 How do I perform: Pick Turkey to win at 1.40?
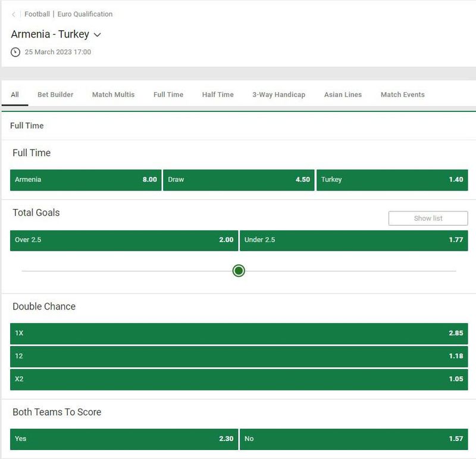click(x=392, y=180)
